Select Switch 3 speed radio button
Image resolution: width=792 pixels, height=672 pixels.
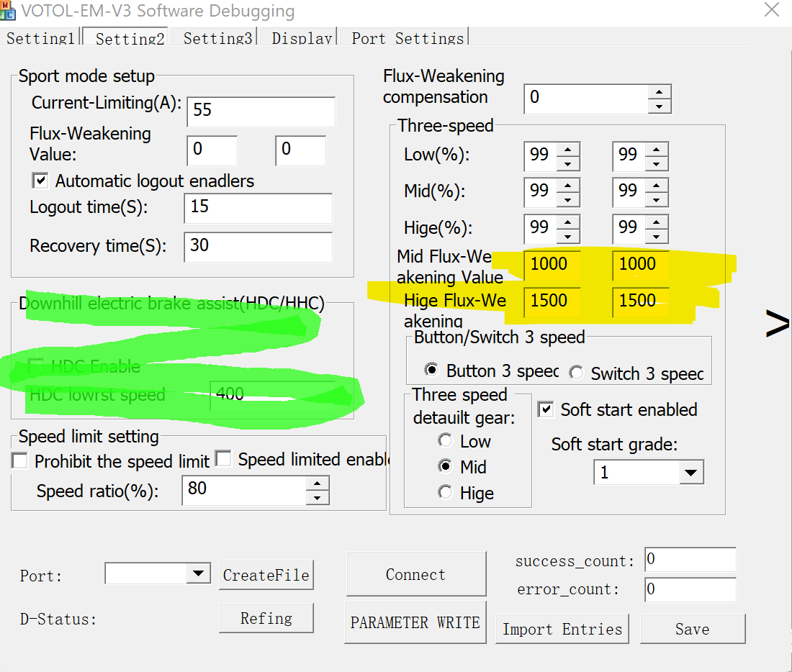576,373
